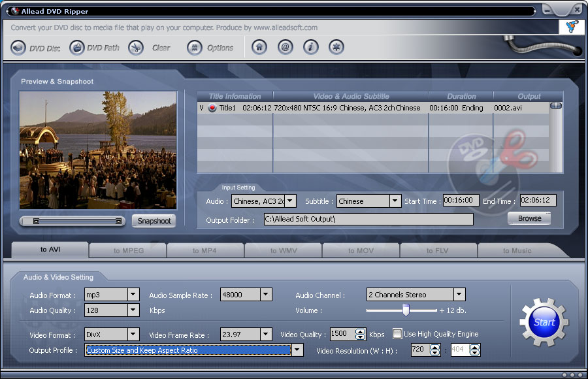Click the DVD Path label
The height and width of the screenshot is (379, 588).
point(103,48)
